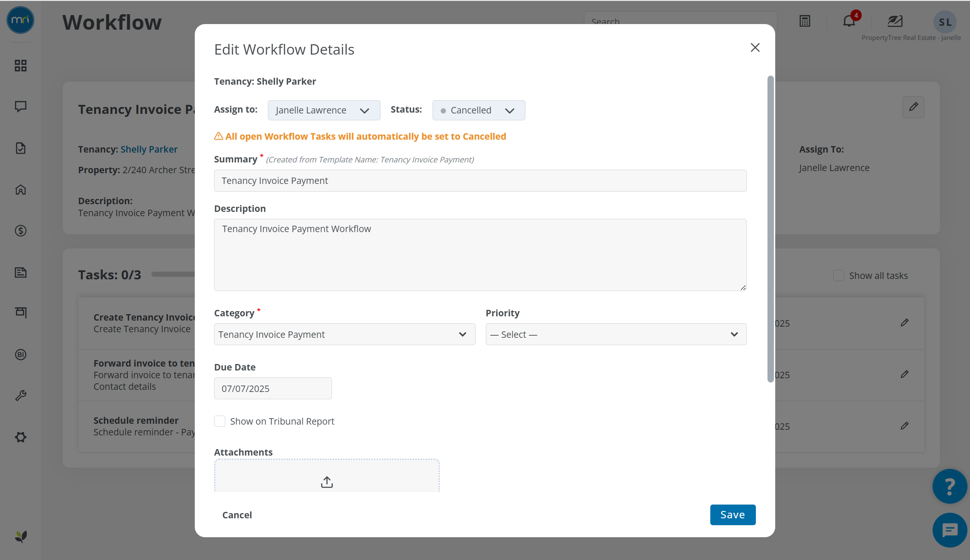Open the dollar accounting icon in sidebar

coord(21,231)
